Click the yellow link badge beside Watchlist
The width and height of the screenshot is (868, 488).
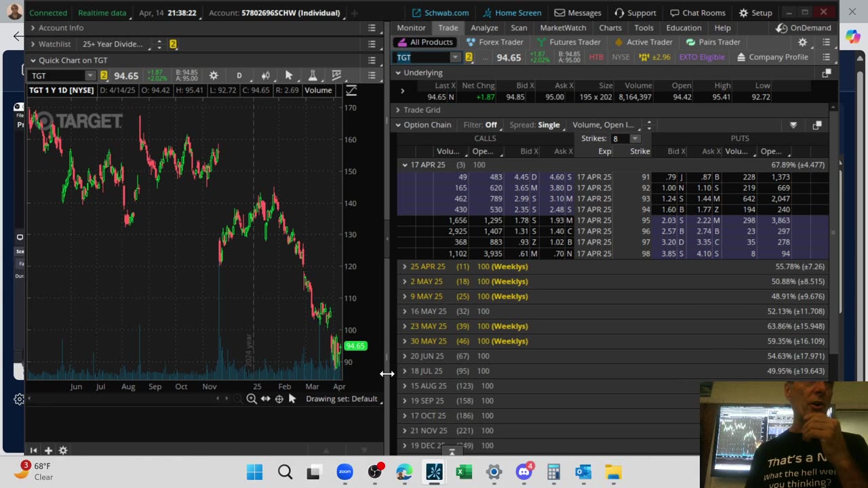click(x=173, y=44)
